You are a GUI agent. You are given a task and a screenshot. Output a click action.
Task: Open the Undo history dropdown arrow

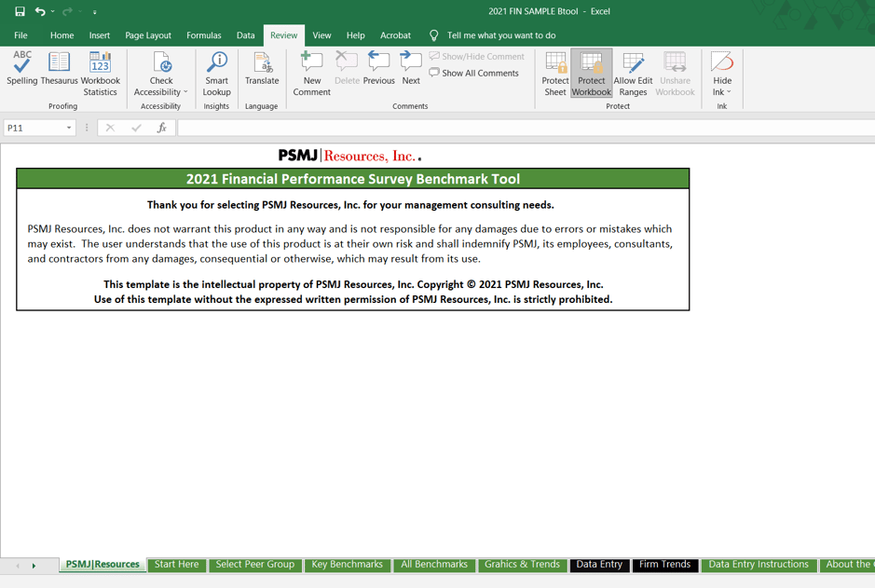[x=53, y=11]
